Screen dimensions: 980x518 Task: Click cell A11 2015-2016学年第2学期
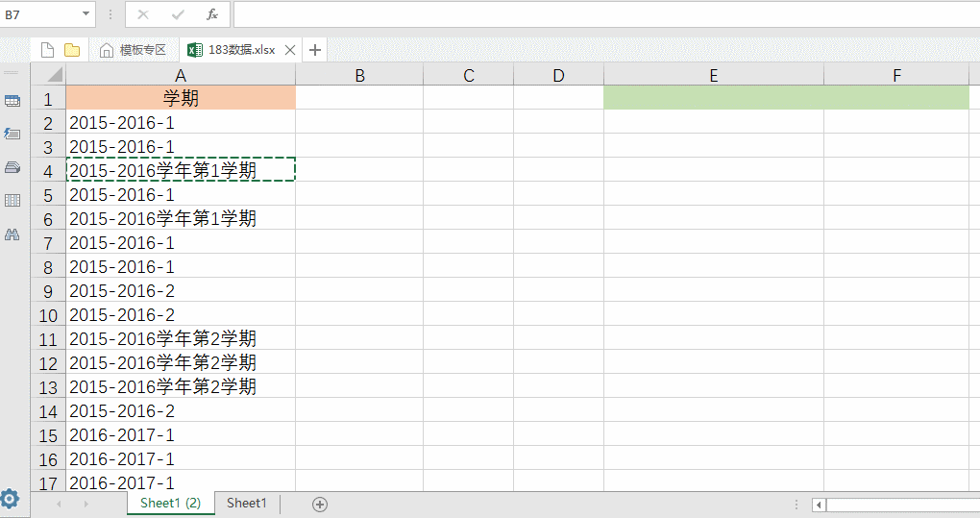pos(181,338)
